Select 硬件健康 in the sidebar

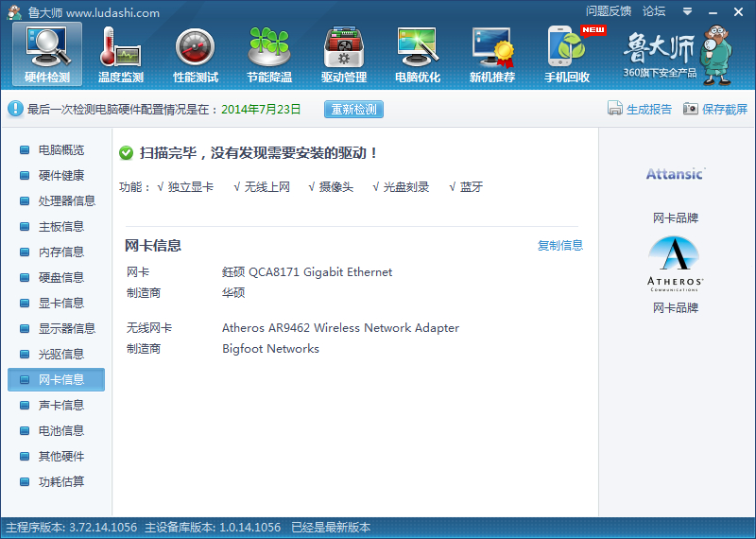pos(56,175)
